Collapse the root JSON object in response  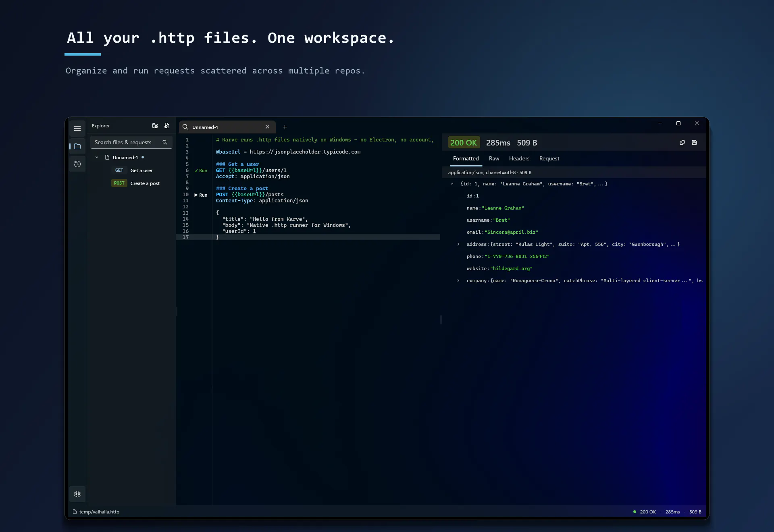[452, 184]
